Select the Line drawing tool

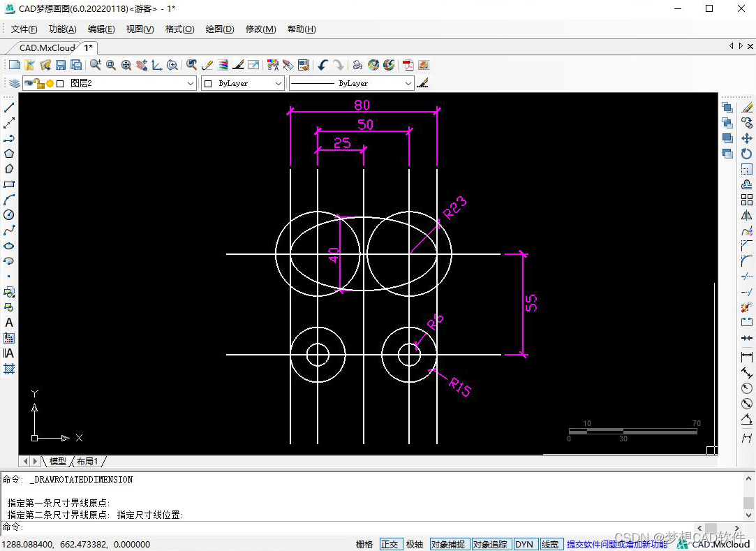(8, 108)
